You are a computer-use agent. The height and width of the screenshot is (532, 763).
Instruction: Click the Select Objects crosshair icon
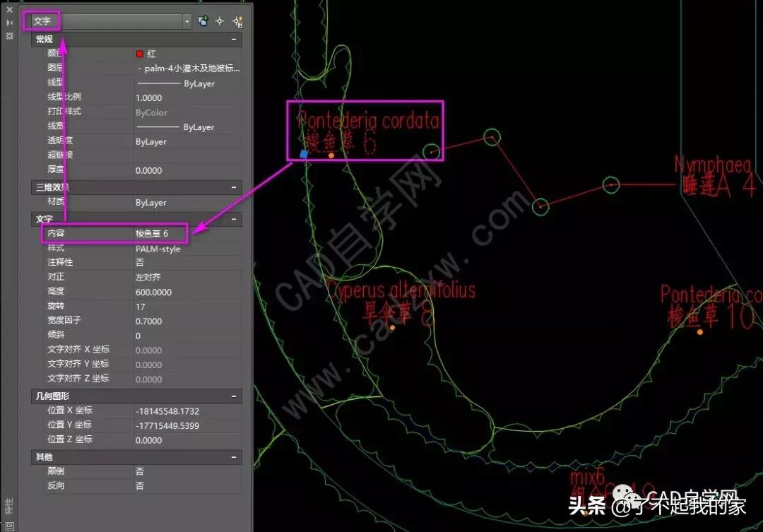219,21
